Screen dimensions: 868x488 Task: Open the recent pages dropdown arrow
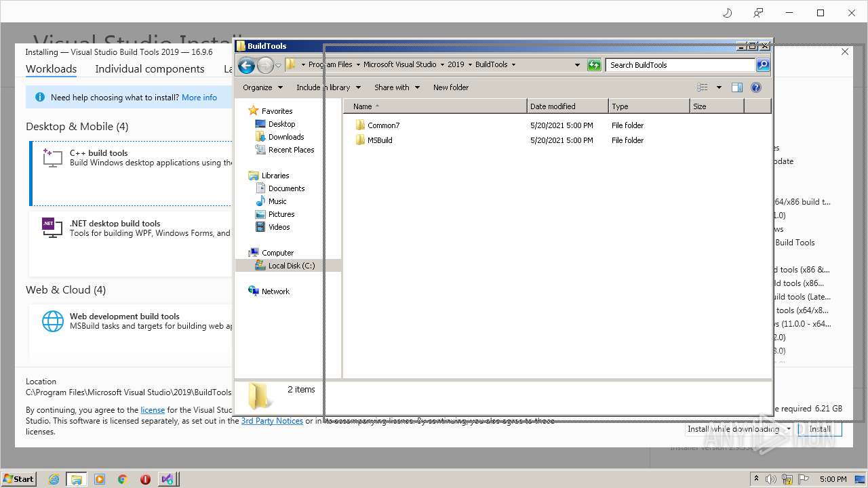pos(278,66)
